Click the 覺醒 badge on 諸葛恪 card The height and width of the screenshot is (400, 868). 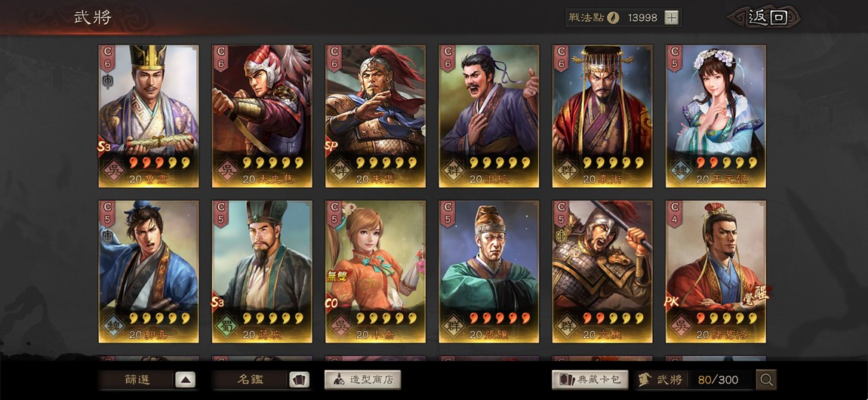755,295
